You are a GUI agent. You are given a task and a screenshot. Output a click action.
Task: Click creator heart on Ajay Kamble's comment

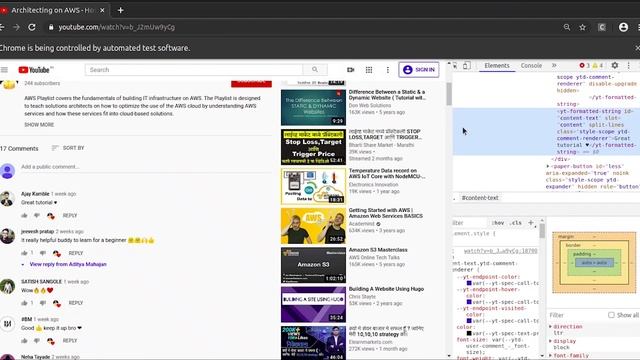click(51, 216)
